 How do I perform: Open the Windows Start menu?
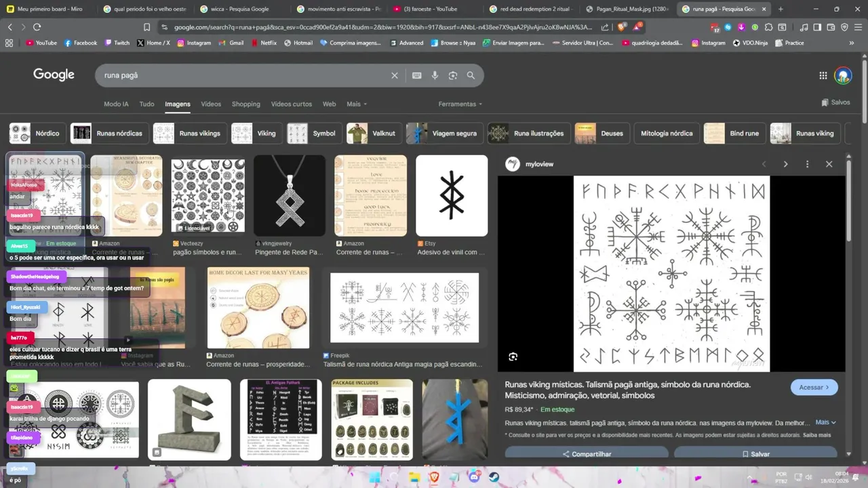[x=374, y=477]
